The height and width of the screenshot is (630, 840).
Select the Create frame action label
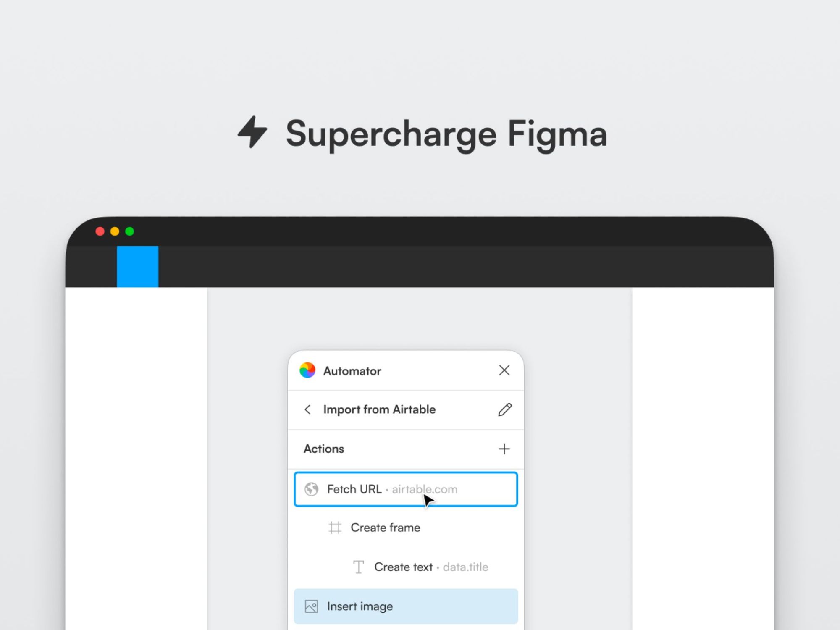click(x=385, y=528)
